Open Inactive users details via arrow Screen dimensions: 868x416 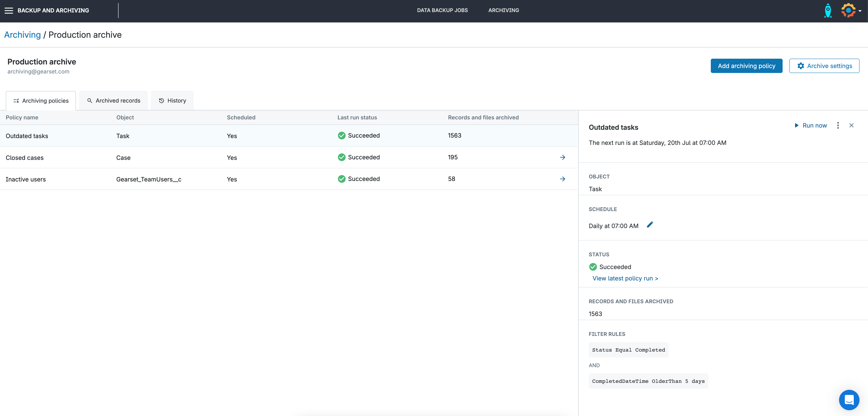click(x=562, y=179)
